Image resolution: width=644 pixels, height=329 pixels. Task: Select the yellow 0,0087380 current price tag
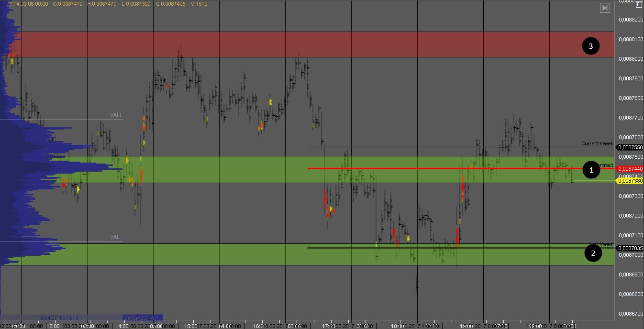630,181
